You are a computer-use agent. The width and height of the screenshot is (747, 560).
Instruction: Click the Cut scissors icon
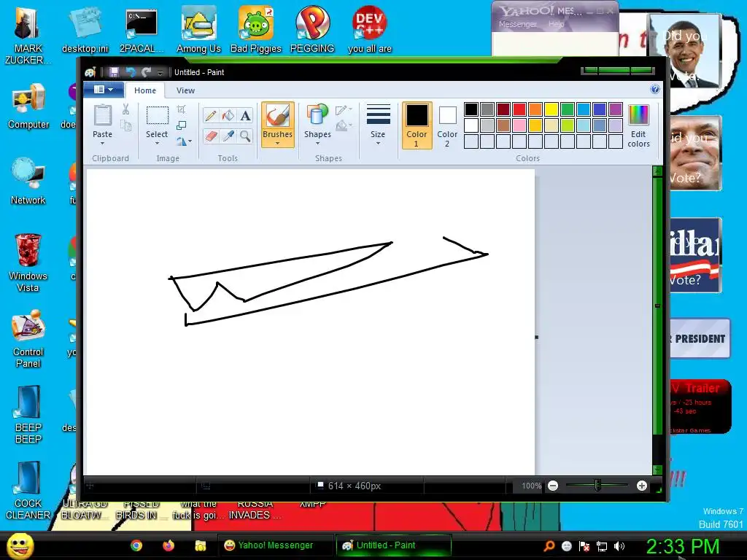(x=125, y=109)
